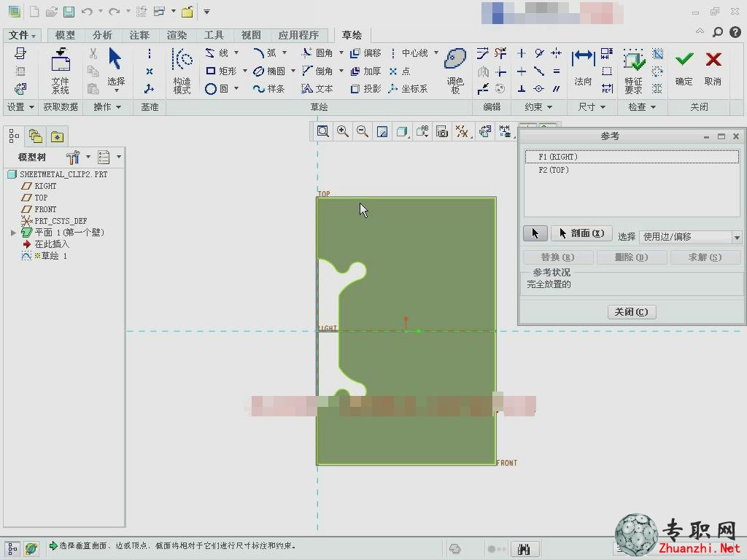Viewport: 747px width, 560px height.
Task: Select the Chamfer (倒角) tool
Action: (317, 71)
